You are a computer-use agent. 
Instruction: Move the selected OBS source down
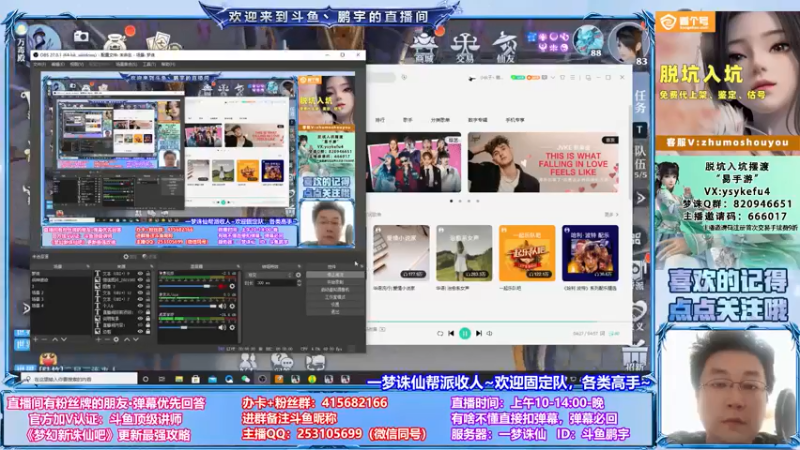point(136,339)
